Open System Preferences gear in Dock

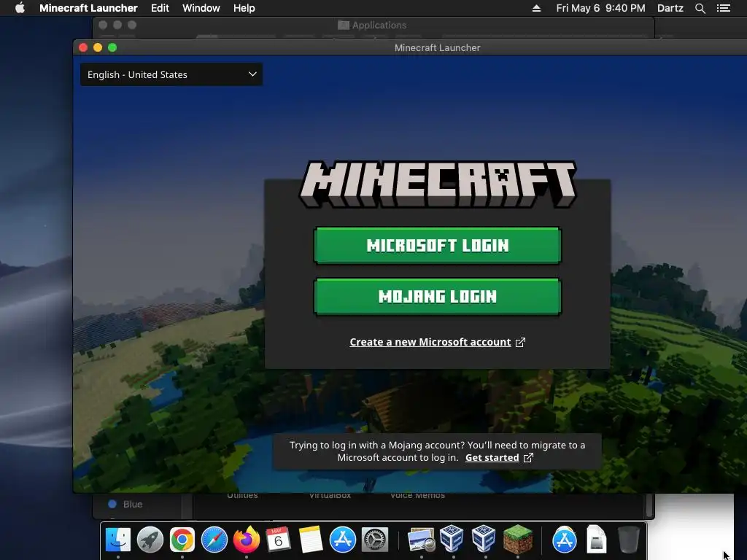pos(374,540)
